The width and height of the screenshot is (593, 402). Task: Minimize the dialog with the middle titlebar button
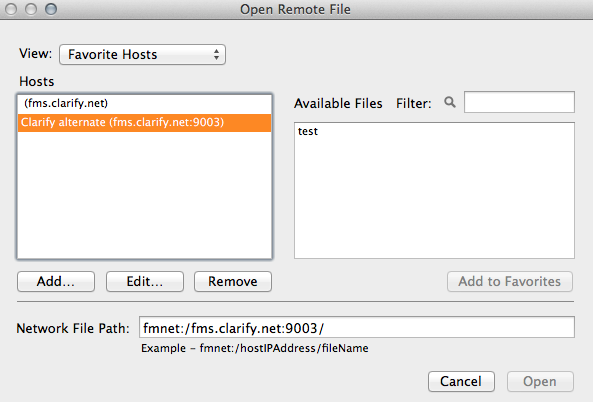pos(31,9)
